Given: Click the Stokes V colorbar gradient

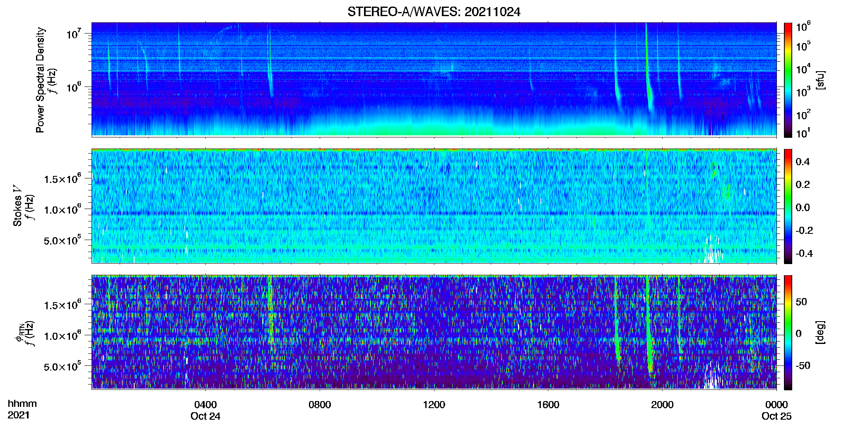Looking at the screenshot, I should tap(788, 206).
